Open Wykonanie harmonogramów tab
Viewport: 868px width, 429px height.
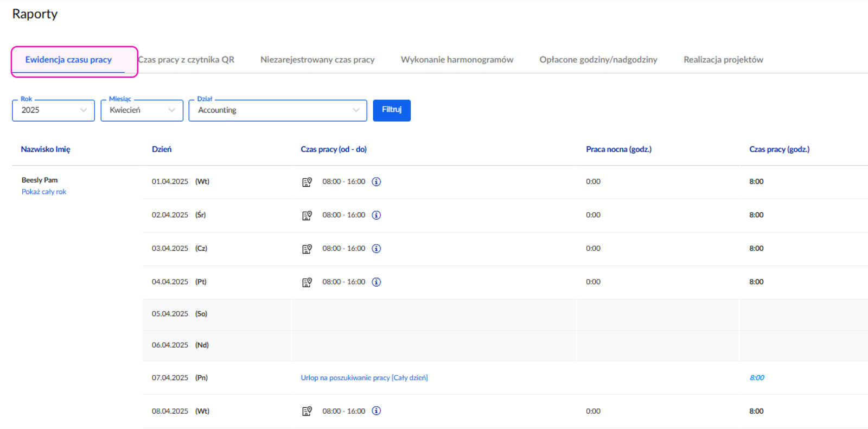457,60
